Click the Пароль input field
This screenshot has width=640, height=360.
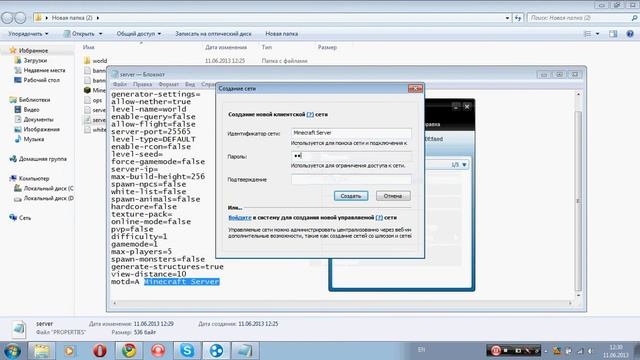351,156
